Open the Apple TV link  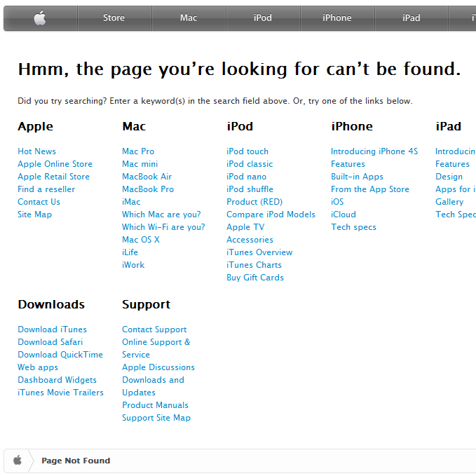point(245,227)
